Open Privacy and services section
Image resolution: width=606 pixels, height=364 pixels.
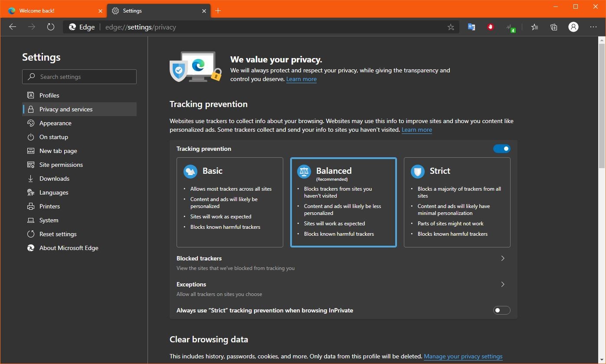pyautogui.click(x=79, y=109)
